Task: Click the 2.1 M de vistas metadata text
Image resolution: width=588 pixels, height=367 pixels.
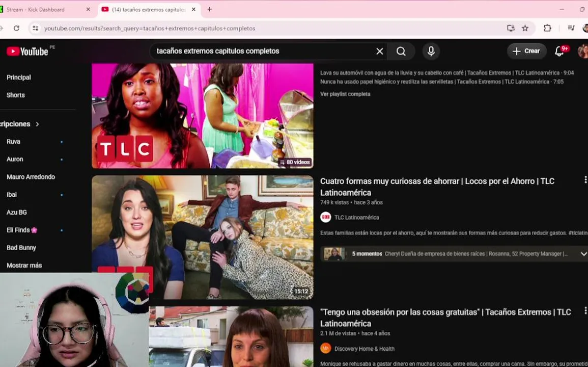Action: pyautogui.click(x=338, y=333)
